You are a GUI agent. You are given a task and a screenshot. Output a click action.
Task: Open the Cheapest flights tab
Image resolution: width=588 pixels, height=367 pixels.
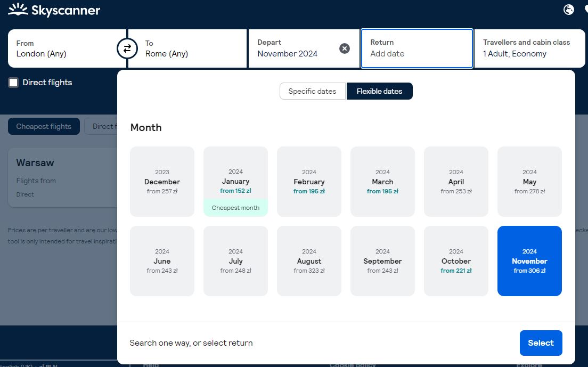tap(44, 126)
